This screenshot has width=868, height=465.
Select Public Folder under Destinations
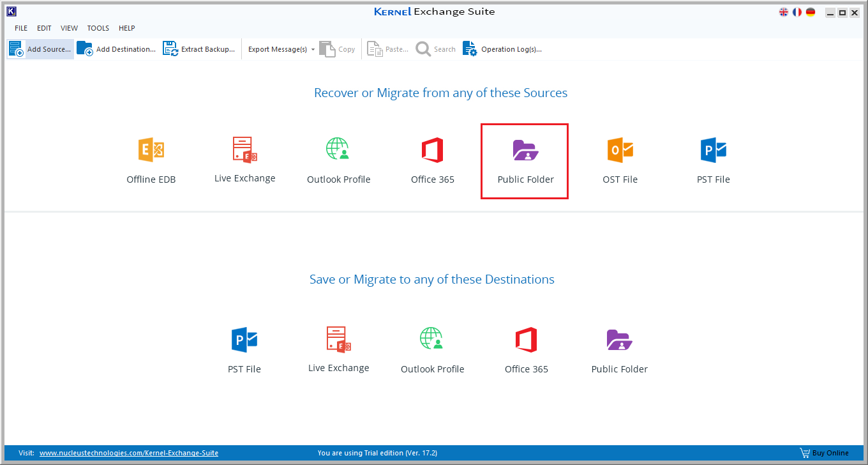tap(620, 351)
